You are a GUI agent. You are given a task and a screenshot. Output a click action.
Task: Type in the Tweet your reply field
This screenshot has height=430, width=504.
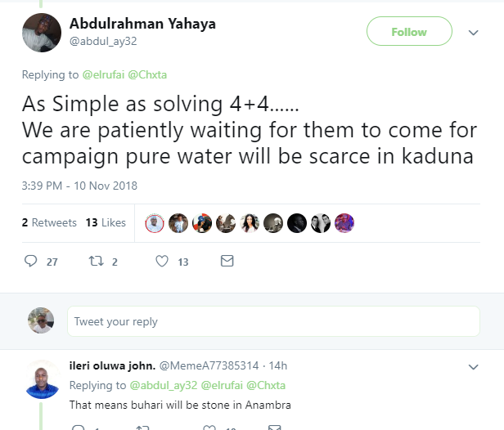tap(272, 321)
